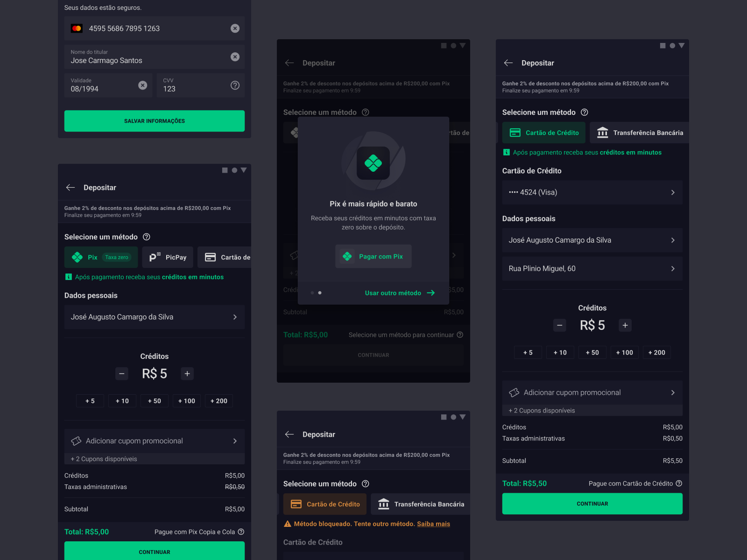Go back in the credit card Depositar screen
747x560 pixels.
(508, 63)
